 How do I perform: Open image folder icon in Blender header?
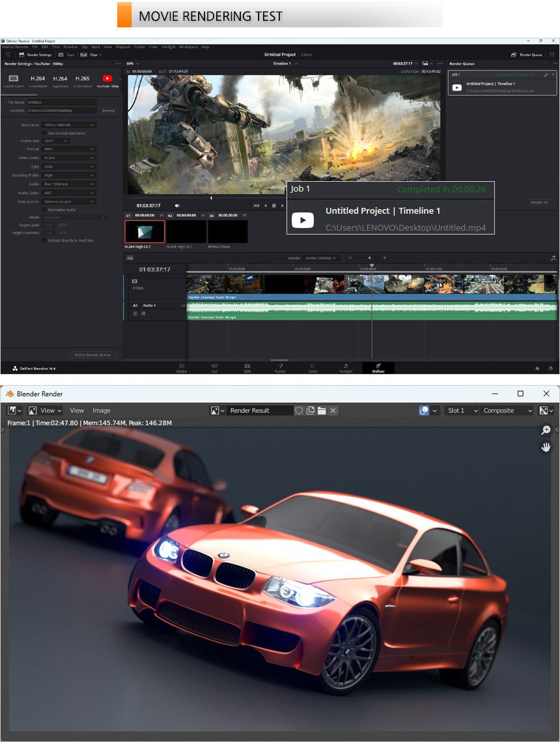coord(322,410)
